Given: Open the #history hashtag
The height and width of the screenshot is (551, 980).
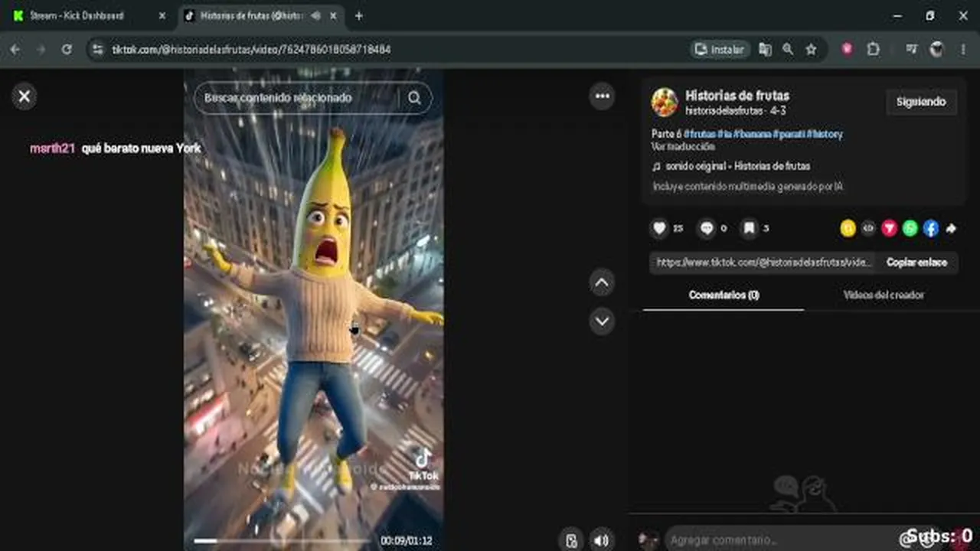Looking at the screenshot, I should (x=825, y=134).
